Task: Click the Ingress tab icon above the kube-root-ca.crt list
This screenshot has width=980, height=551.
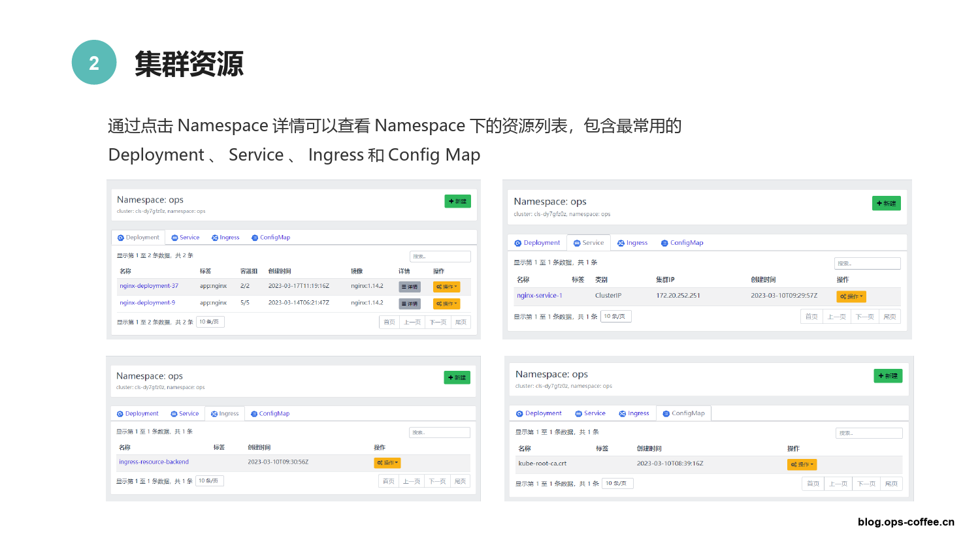Action: [623, 413]
